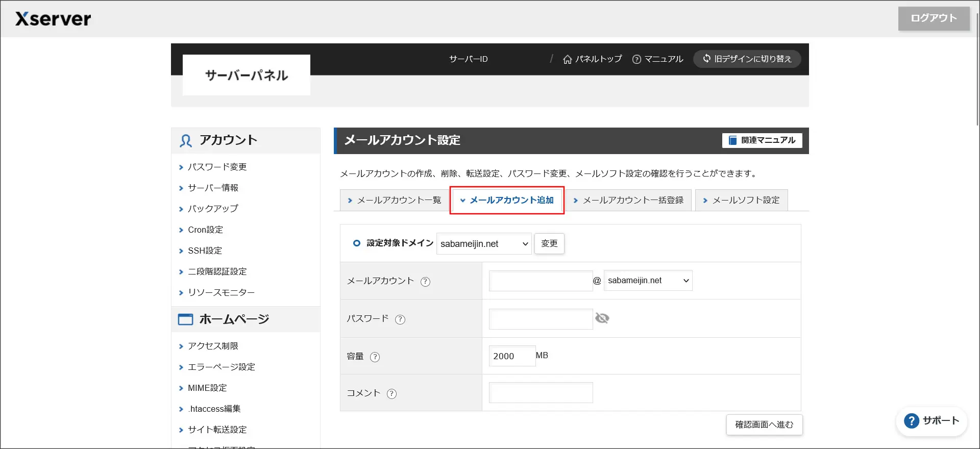Switch to メールアカウント一覧 tab
Screen dimensions: 980x449
(x=394, y=201)
